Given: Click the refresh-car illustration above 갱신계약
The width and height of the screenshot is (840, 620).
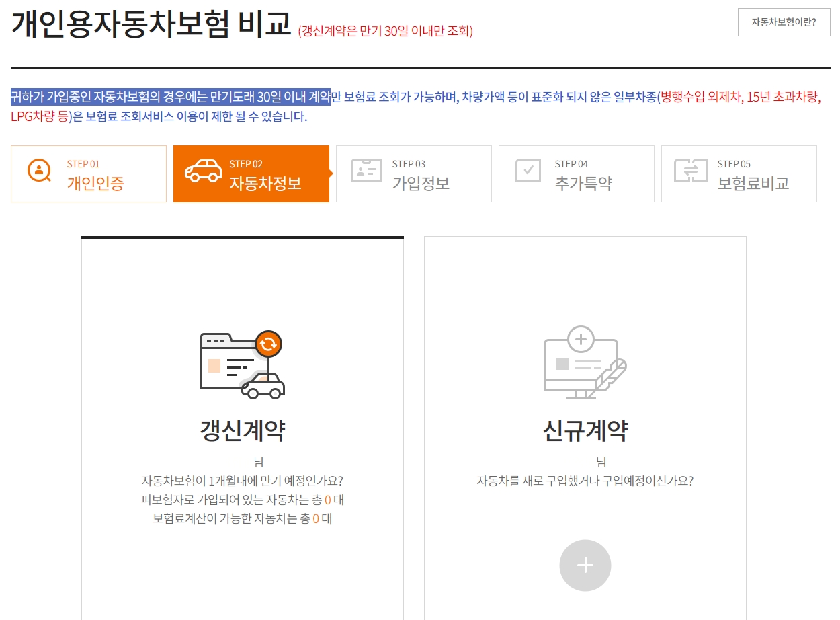Looking at the screenshot, I should pyautogui.click(x=242, y=363).
